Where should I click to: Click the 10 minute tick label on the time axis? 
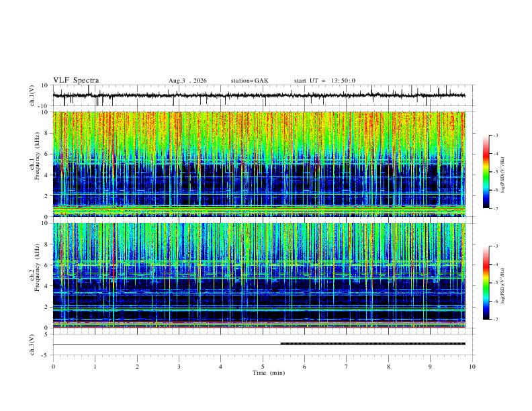coord(472,367)
